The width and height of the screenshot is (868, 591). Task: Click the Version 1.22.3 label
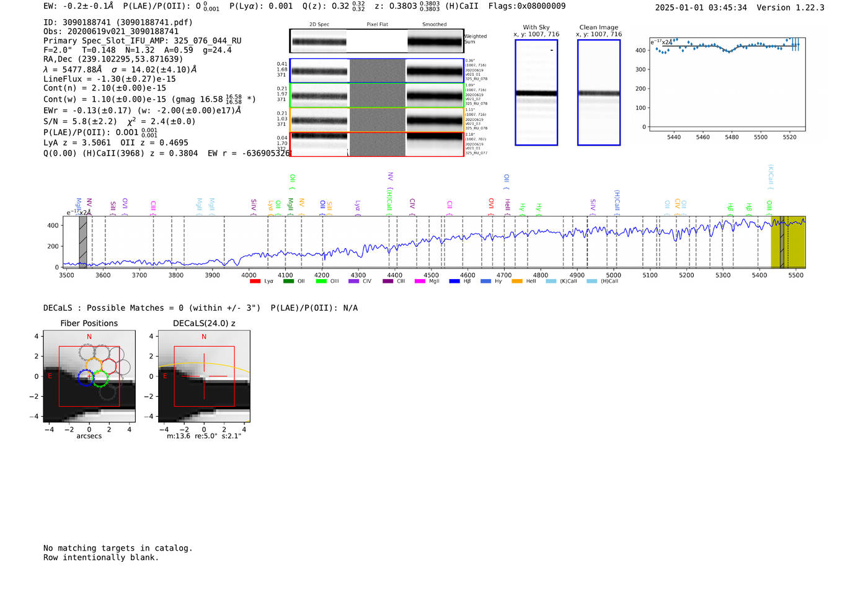click(x=790, y=7)
